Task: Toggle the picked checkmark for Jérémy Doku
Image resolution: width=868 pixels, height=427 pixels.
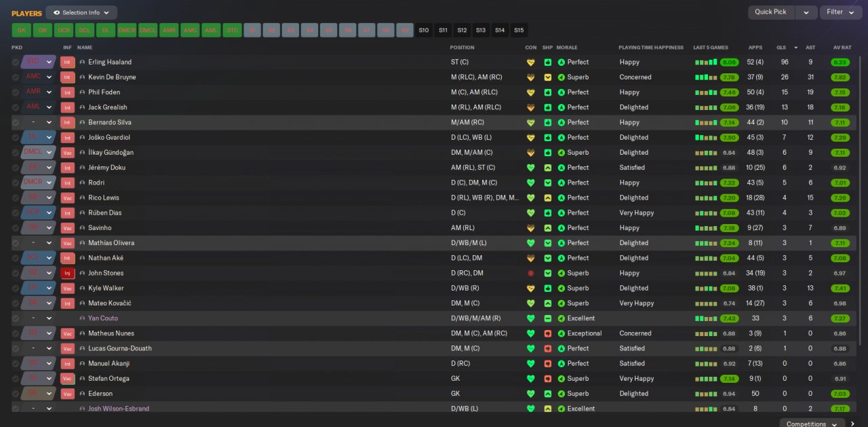Action: click(x=16, y=168)
